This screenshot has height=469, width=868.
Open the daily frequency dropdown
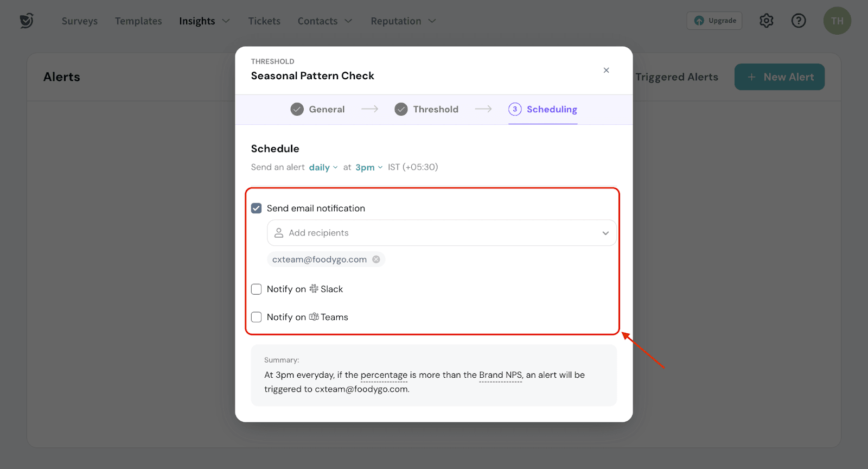[x=323, y=167]
